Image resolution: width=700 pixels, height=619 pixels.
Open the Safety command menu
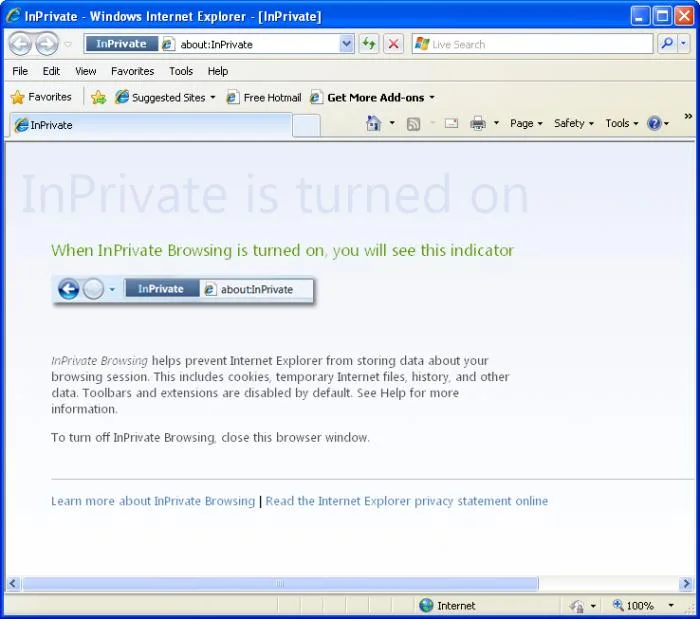click(574, 123)
